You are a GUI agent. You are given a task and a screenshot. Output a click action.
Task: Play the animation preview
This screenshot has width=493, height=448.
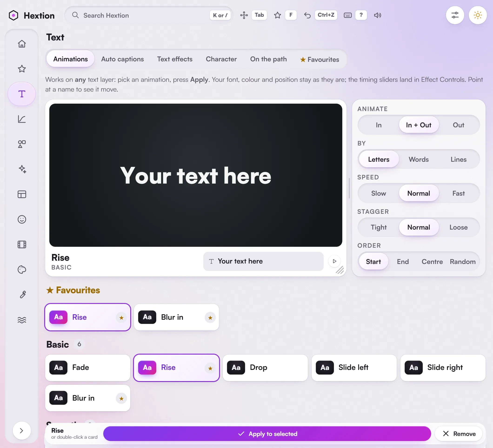point(334,261)
